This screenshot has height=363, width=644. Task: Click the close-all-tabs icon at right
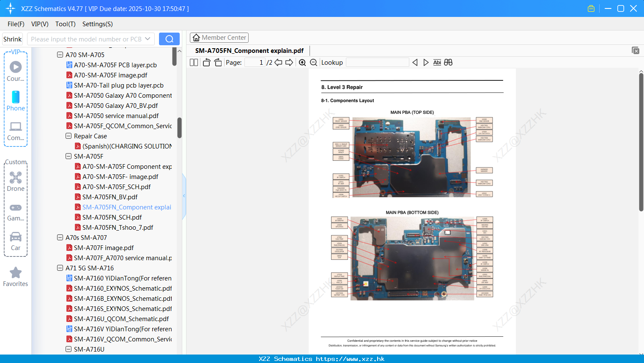coord(636,50)
